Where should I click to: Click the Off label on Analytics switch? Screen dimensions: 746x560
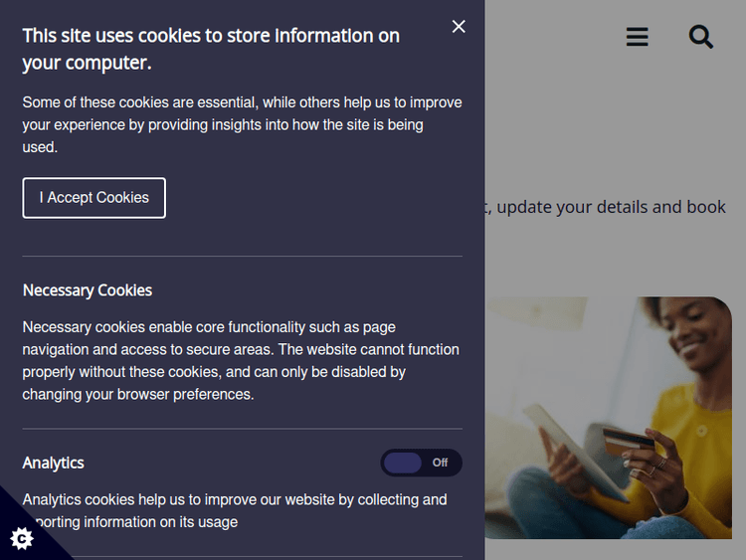coord(440,463)
